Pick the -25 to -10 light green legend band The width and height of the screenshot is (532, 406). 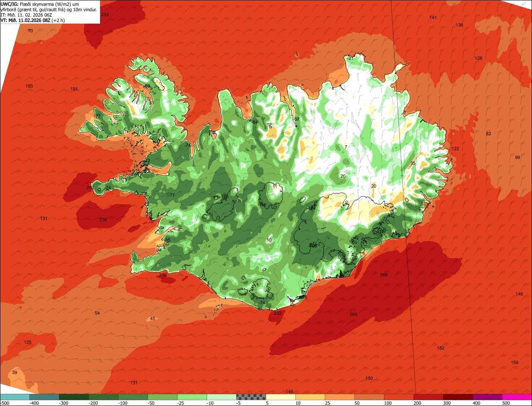192,397
